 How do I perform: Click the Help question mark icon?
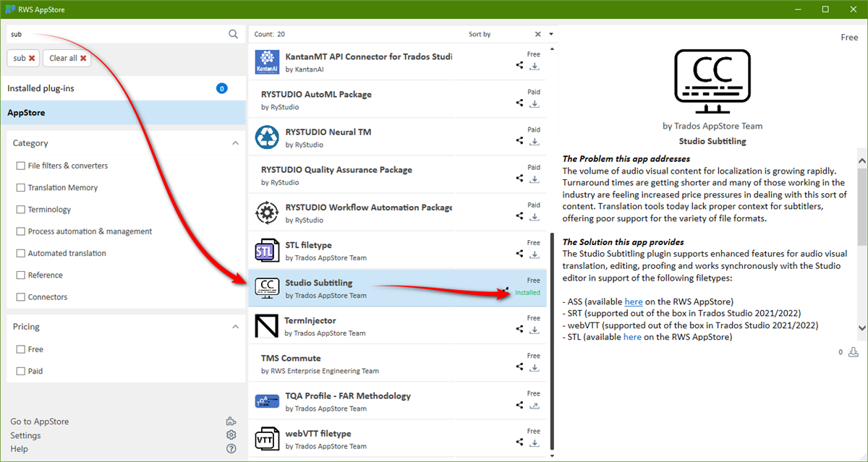[231, 449]
